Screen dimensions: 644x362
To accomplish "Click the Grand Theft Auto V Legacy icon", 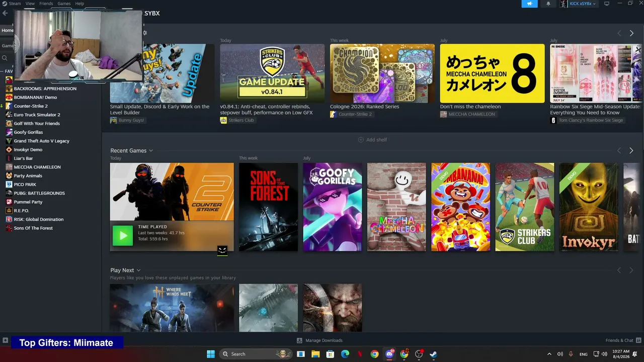I will click(9, 141).
